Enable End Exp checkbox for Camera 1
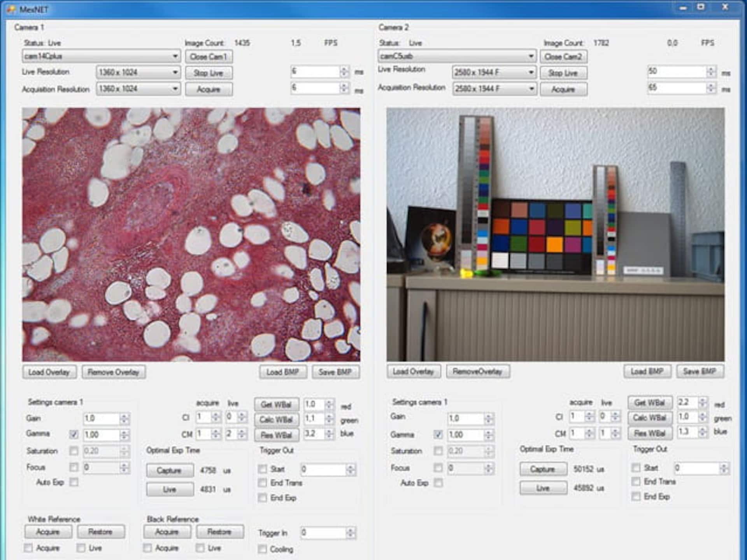Viewport: 747px width, 560px height. click(263, 498)
